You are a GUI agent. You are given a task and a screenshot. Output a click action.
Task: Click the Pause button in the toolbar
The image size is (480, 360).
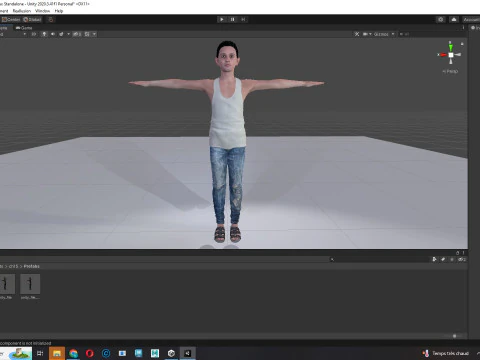point(232,19)
